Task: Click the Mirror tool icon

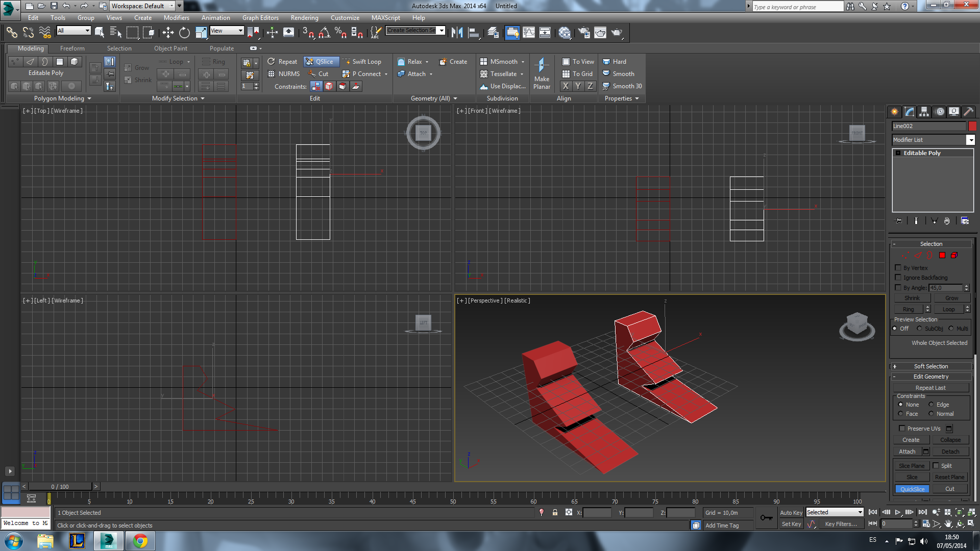Action: [x=457, y=33]
